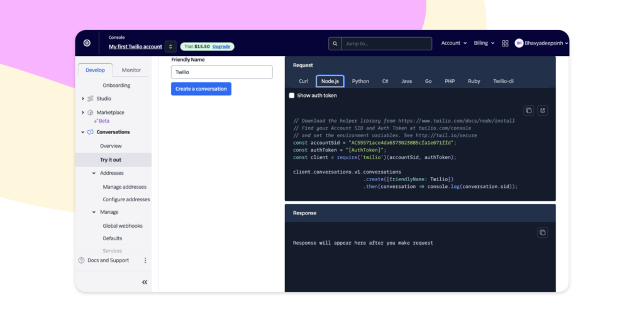The image size is (644, 322).
Task: Click the Friendly Name input field
Action: pyautogui.click(x=221, y=72)
